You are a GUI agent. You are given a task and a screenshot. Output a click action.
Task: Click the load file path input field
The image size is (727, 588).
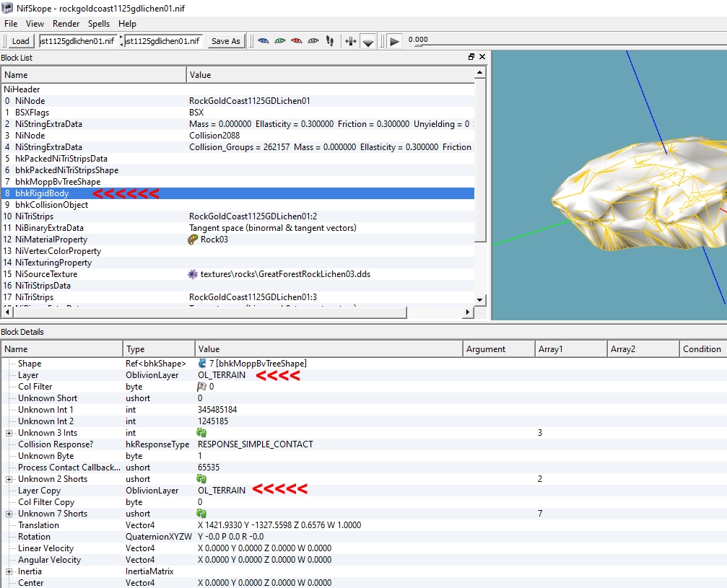click(x=79, y=41)
